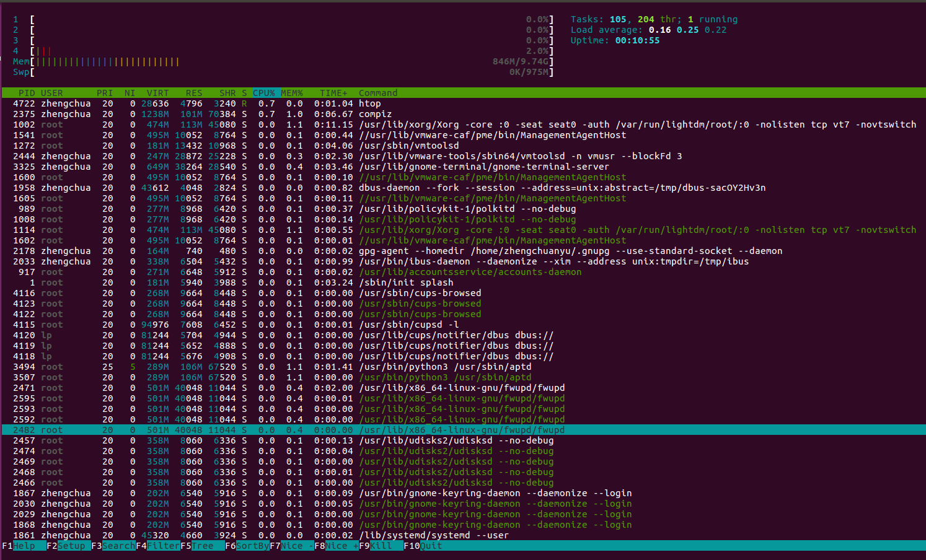The image size is (926, 560).
Task: Select polkitd process PID 989
Action: (x=463, y=209)
